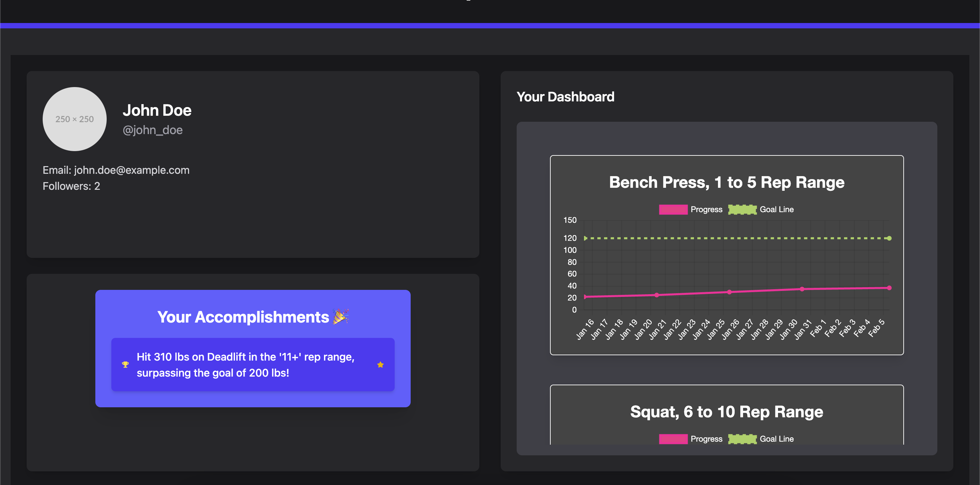Click the Followers: 2 count
This screenshot has height=485, width=980.
(x=71, y=186)
